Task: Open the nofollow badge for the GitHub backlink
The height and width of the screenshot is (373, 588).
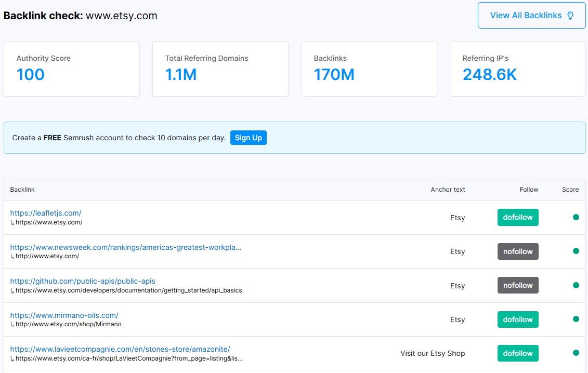Action: tap(518, 285)
